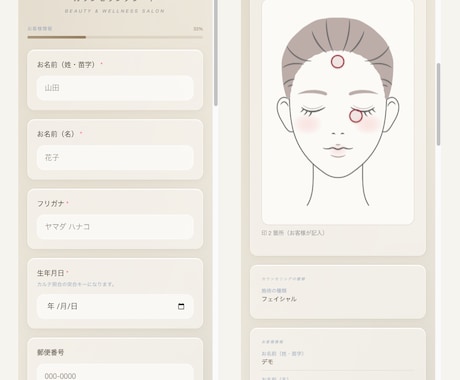Click the hint text under 生年月日 label
The image size is (460, 380).
76,284
